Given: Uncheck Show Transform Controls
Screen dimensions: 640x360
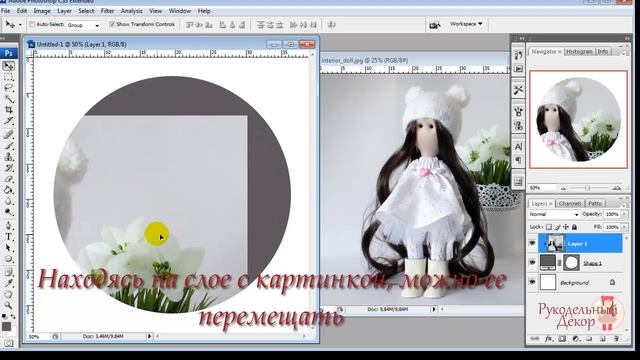Looking at the screenshot, I should pos(112,24).
